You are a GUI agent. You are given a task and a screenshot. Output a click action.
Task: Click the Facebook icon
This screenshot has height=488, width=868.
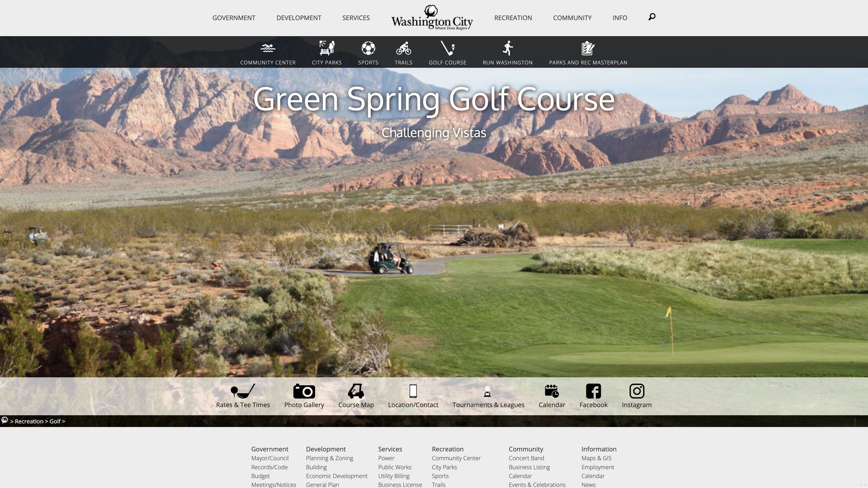point(593,391)
